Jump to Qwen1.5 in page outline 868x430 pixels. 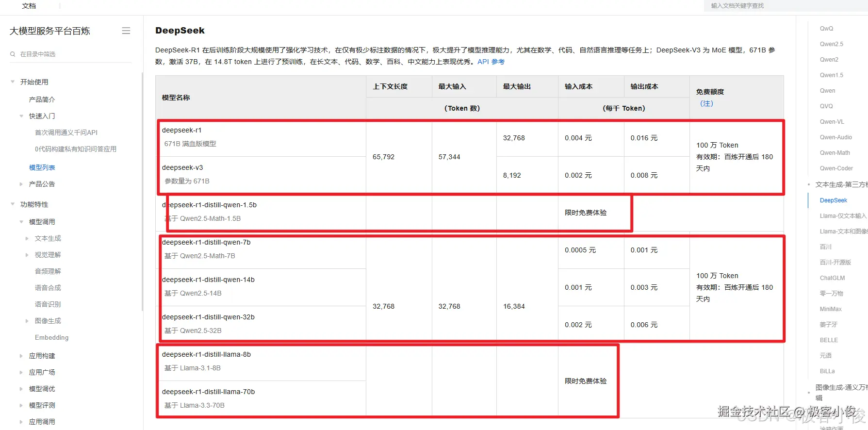coord(832,75)
